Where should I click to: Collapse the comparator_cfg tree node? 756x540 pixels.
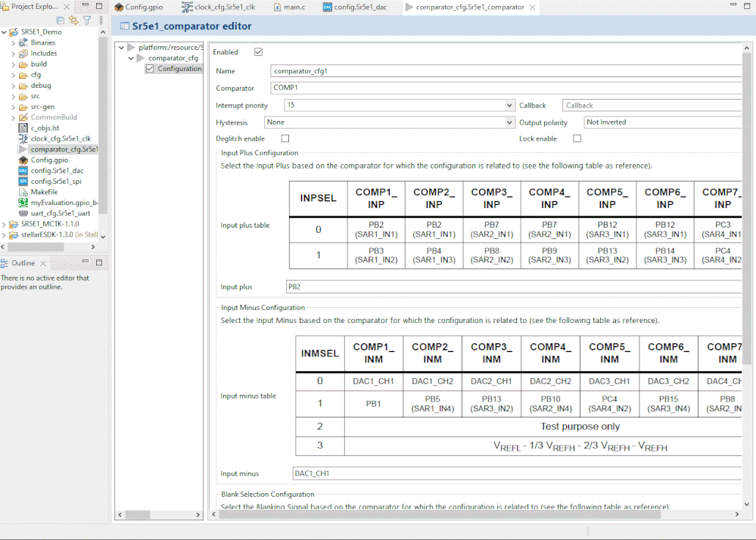click(x=131, y=57)
